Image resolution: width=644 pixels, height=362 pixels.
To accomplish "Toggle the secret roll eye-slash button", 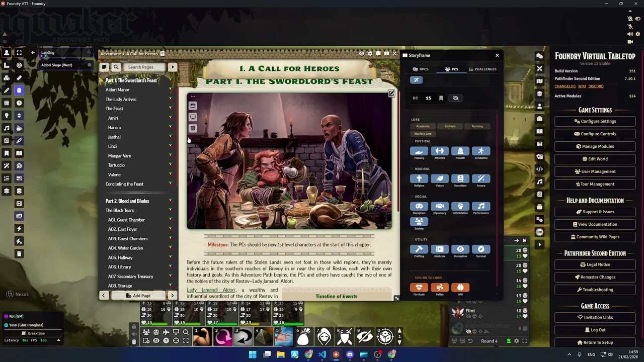I will point(456,98).
